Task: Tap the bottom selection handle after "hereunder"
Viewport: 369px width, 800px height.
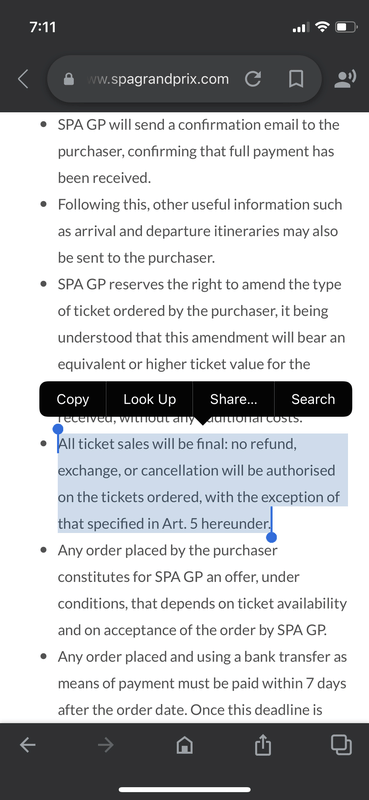Action: pyautogui.click(x=272, y=537)
